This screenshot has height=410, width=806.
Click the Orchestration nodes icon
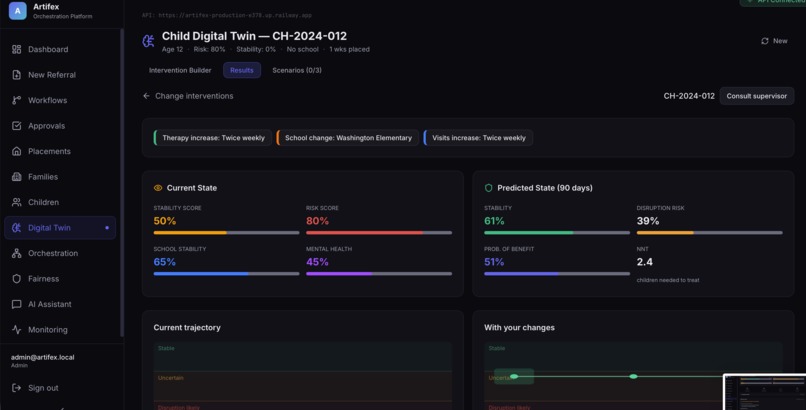click(16, 253)
